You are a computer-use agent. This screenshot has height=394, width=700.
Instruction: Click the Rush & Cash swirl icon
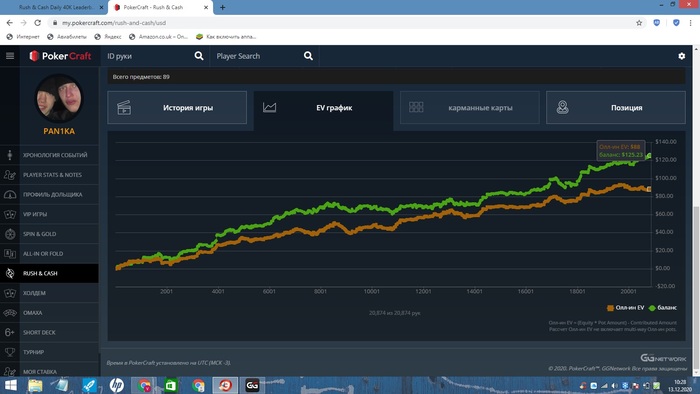10,273
